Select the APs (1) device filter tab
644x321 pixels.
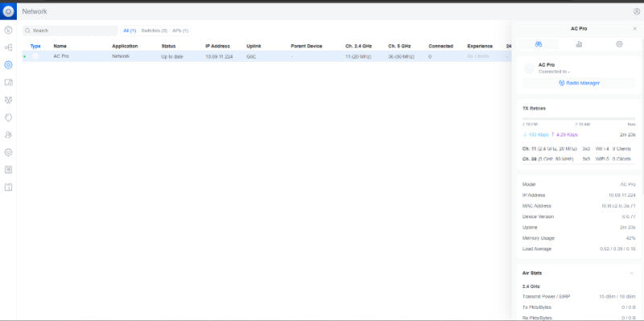[180, 31]
